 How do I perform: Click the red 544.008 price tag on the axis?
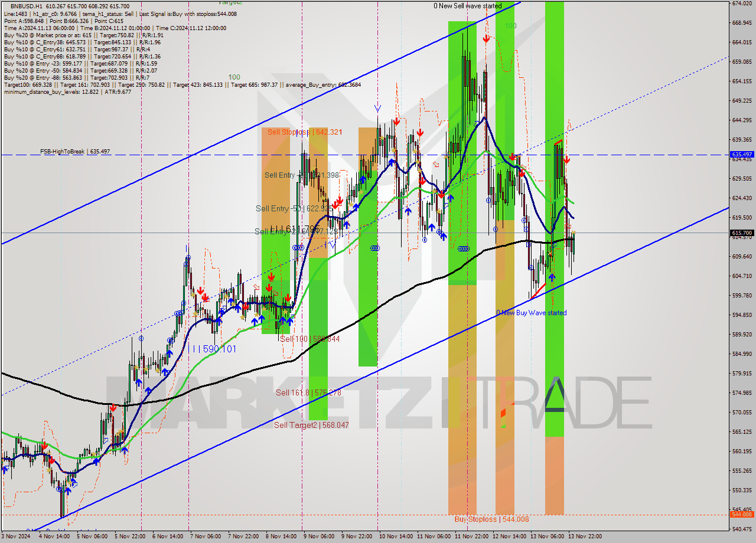coord(742,515)
